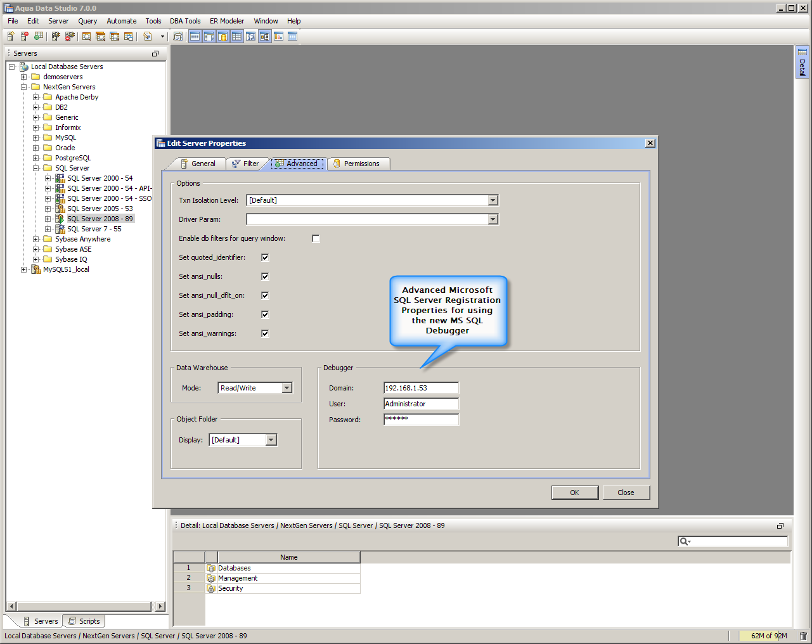The width and height of the screenshot is (812, 644).
Task: Toggle the first grid view toolbar icon
Action: pyautogui.click(x=195, y=36)
